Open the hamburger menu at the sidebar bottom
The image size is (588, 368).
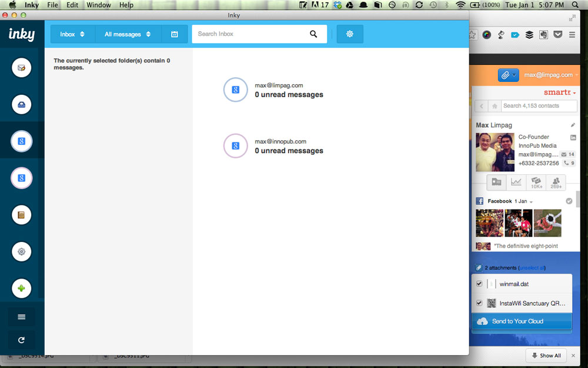pos(21,317)
